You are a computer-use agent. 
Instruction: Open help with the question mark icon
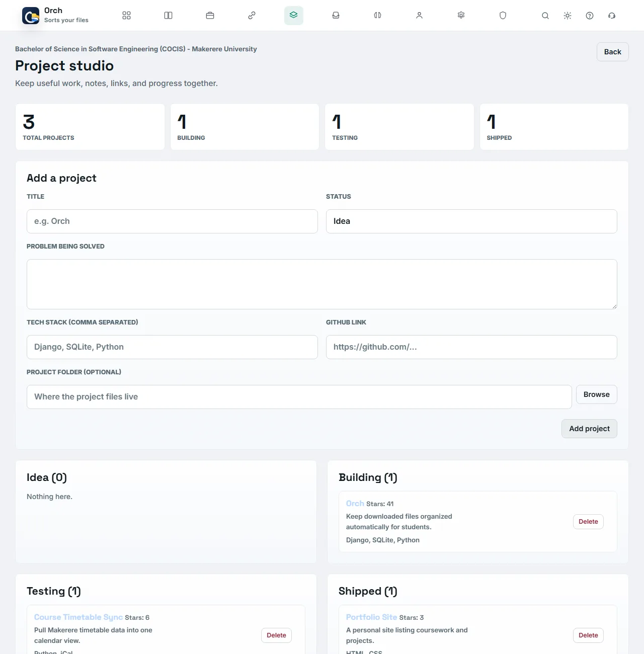tap(590, 16)
